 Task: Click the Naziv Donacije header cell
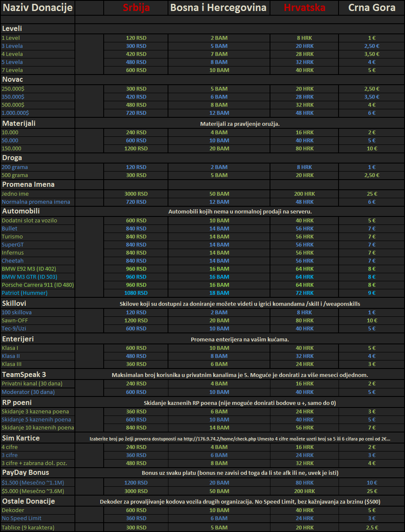(38, 8)
